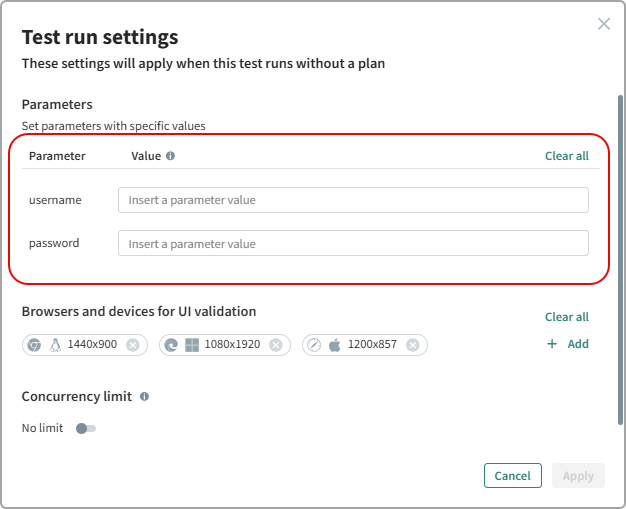
Task: Remove the 1200x857 Safari configuration
Action: 413,345
